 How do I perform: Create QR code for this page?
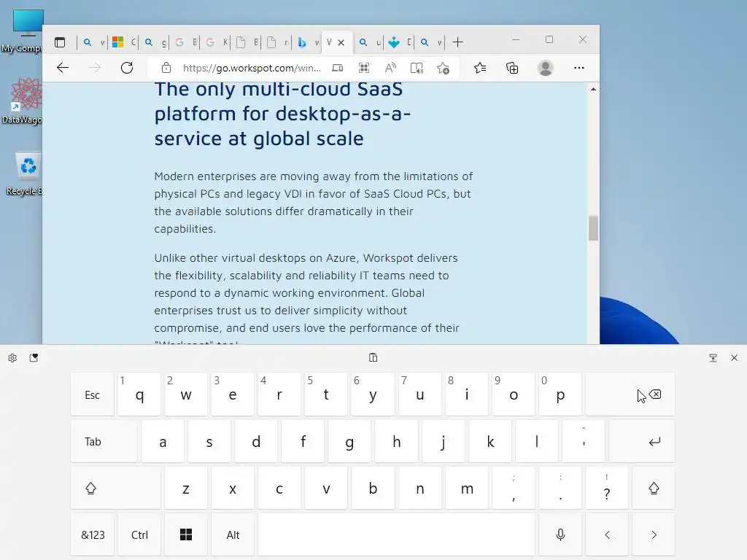364,68
